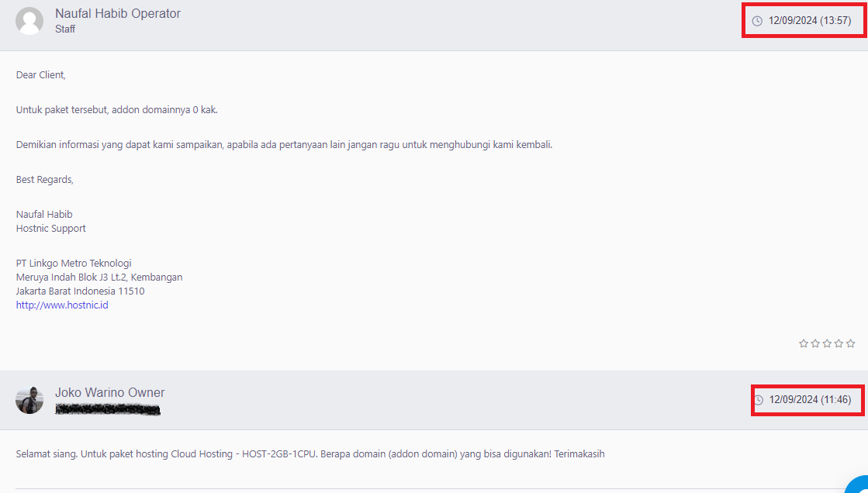Click the 12/09/2024 (13:57) timestamp
The width and height of the screenshot is (868, 493).
810,21
